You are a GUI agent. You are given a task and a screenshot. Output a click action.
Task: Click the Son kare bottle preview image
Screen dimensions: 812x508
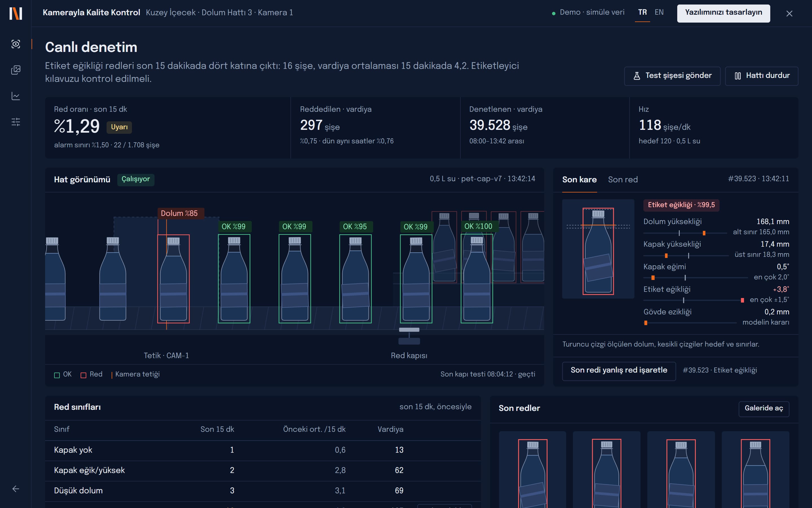[x=598, y=249]
